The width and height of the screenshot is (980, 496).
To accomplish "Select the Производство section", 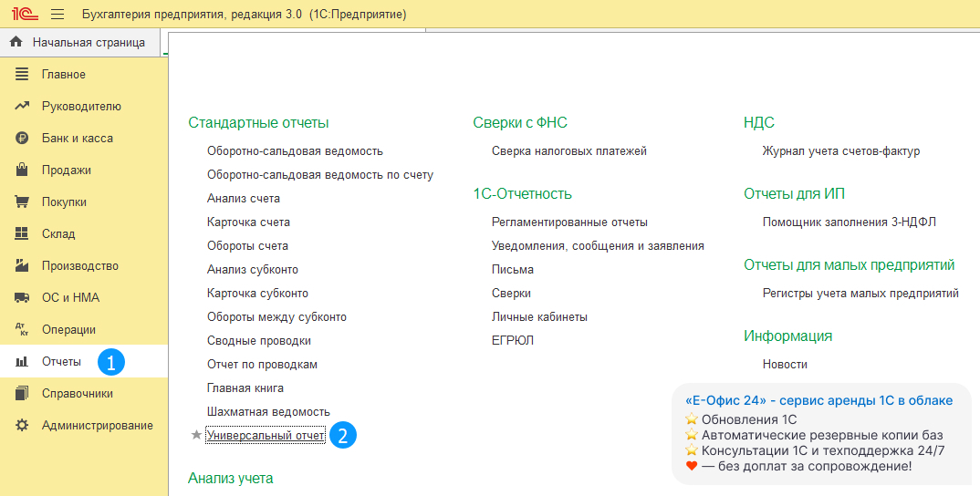I will [x=84, y=265].
